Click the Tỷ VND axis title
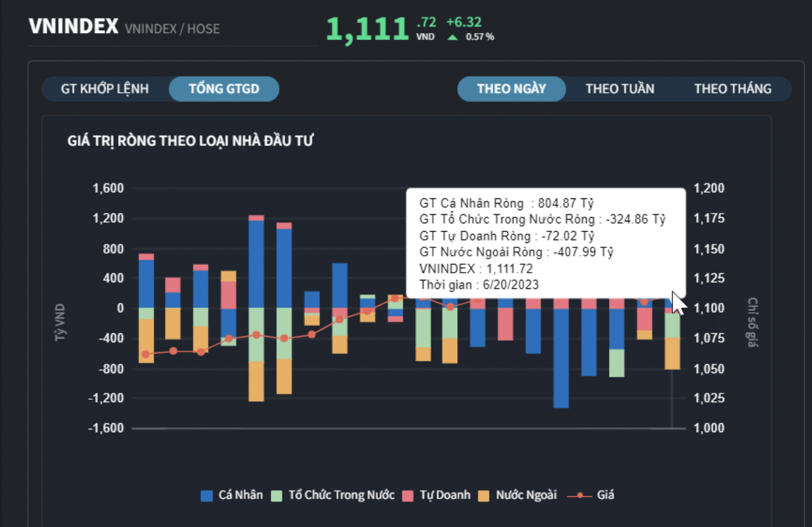 [x=60, y=323]
